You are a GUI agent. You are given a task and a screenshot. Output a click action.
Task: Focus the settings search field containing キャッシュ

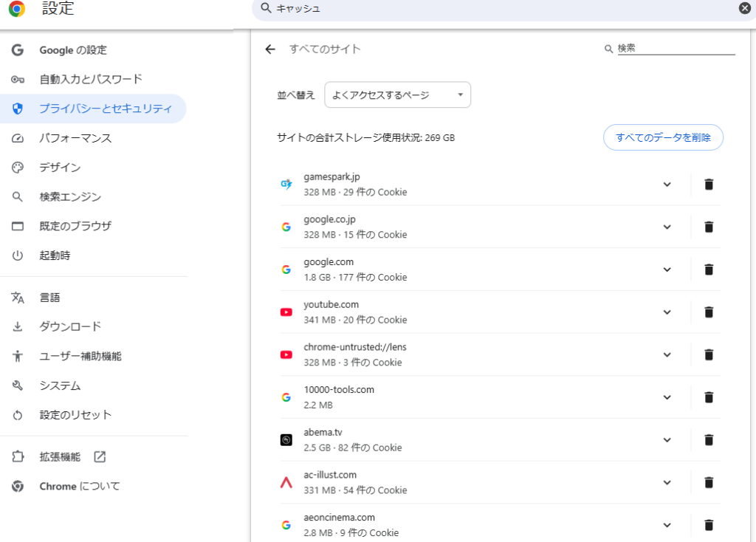point(504,8)
